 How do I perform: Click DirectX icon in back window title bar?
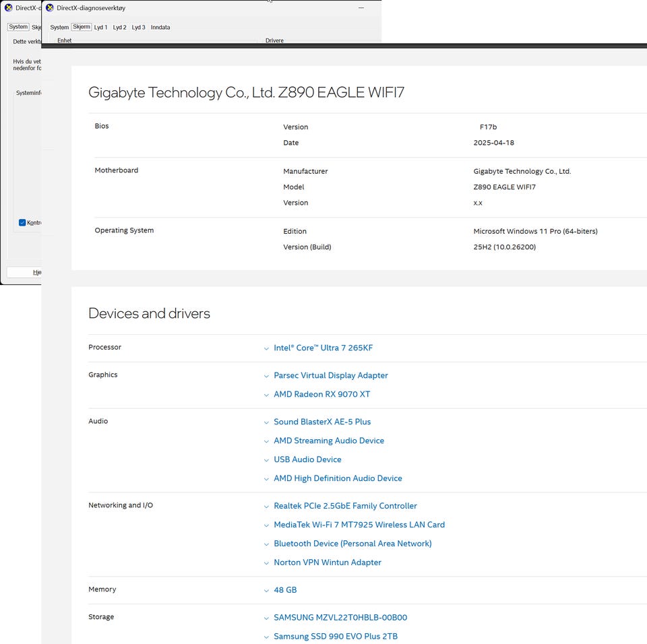click(9, 8)
